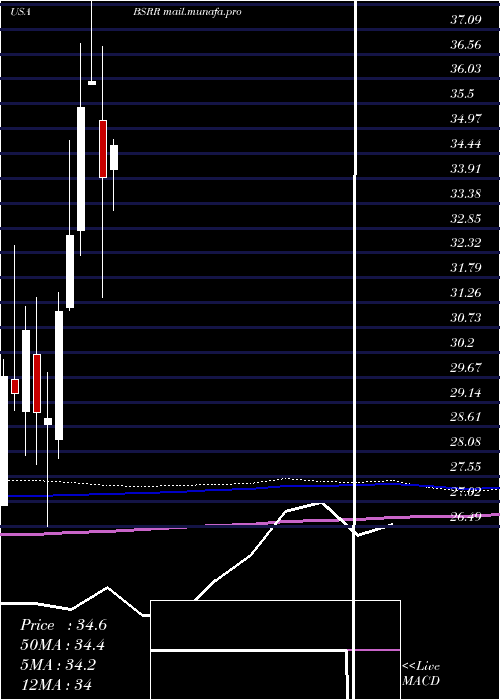Select the last white candle near 34.44
This screenshot has width=500, height=700.
pos(114,158)
